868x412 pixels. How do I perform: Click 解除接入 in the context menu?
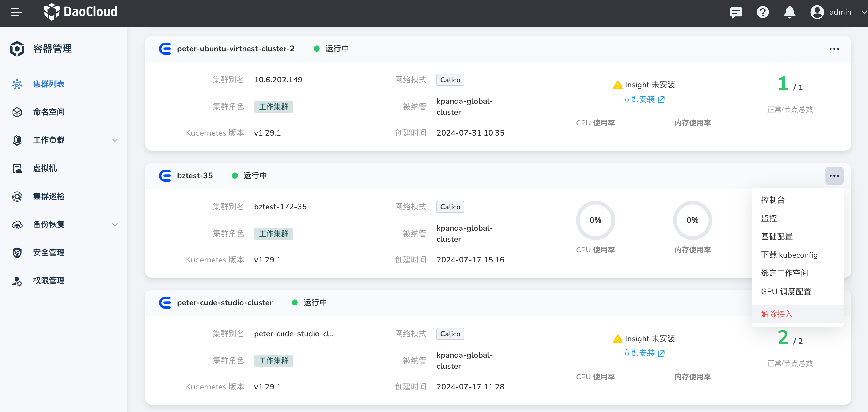776,314
